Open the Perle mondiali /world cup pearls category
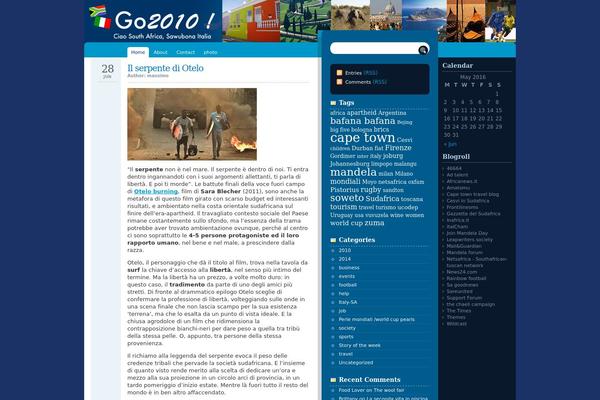The width and height of the screenshot is (600, 400). (377, 320)
